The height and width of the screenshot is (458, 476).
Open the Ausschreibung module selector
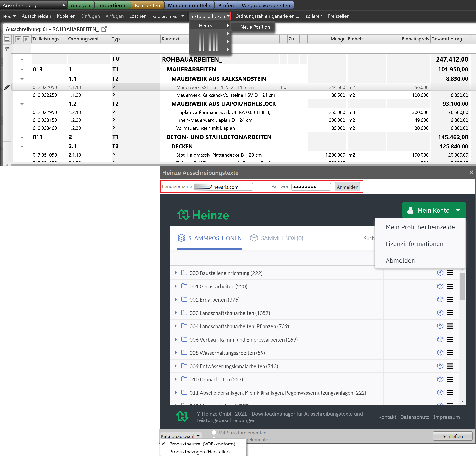point(34,5)
